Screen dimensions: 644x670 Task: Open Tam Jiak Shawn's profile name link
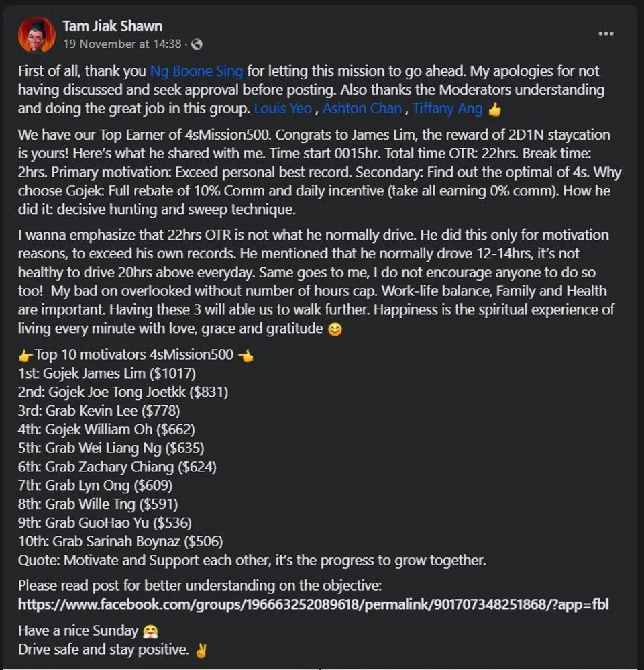(112, 26)
